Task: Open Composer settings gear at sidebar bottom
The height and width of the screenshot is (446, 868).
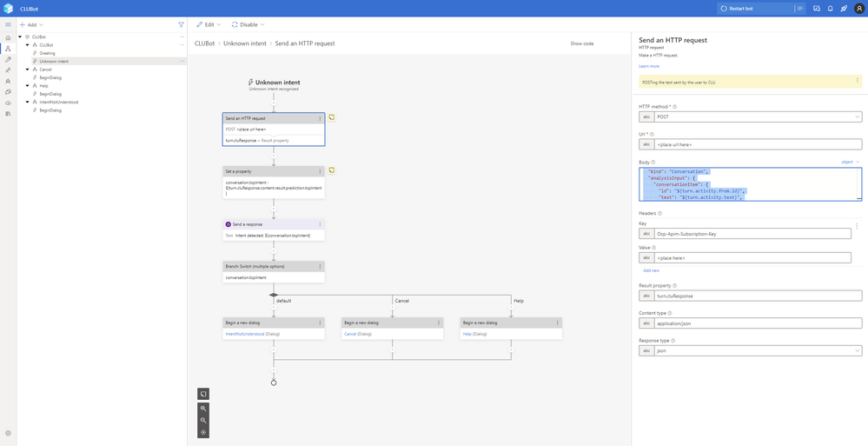Action: 8,433
